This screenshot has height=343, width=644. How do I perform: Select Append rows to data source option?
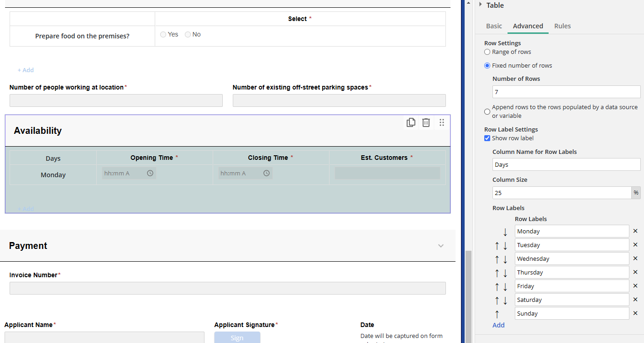point(487,111)
